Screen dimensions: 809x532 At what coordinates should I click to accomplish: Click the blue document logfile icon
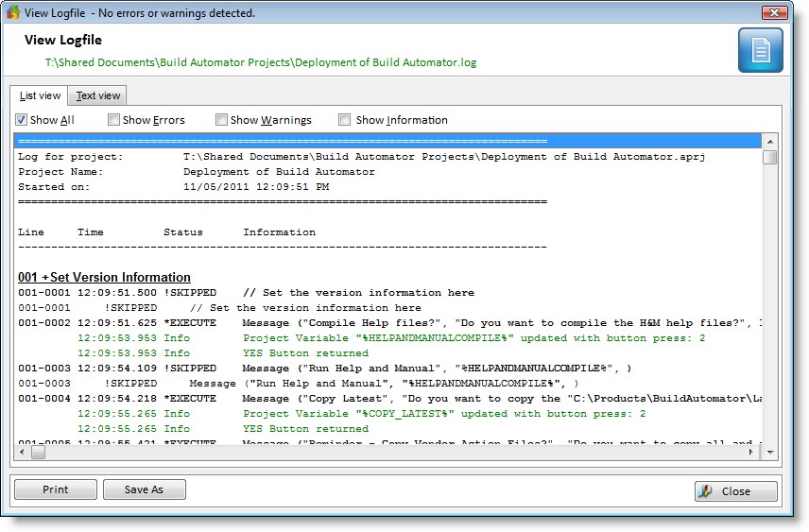click(761, 50)
